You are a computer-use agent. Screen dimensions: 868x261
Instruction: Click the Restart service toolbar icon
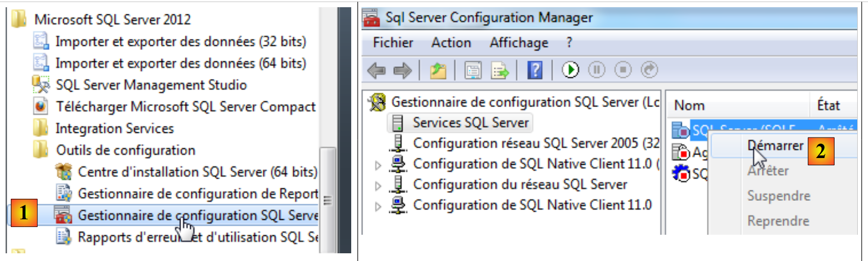[649, 69]
